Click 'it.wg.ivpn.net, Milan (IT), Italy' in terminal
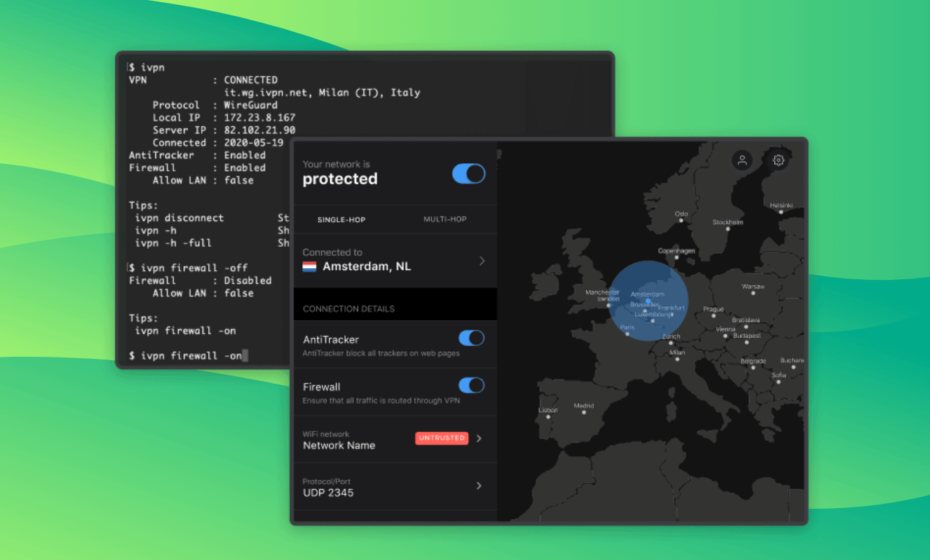Viewport: 930px width, 560px height. point(322,92)
